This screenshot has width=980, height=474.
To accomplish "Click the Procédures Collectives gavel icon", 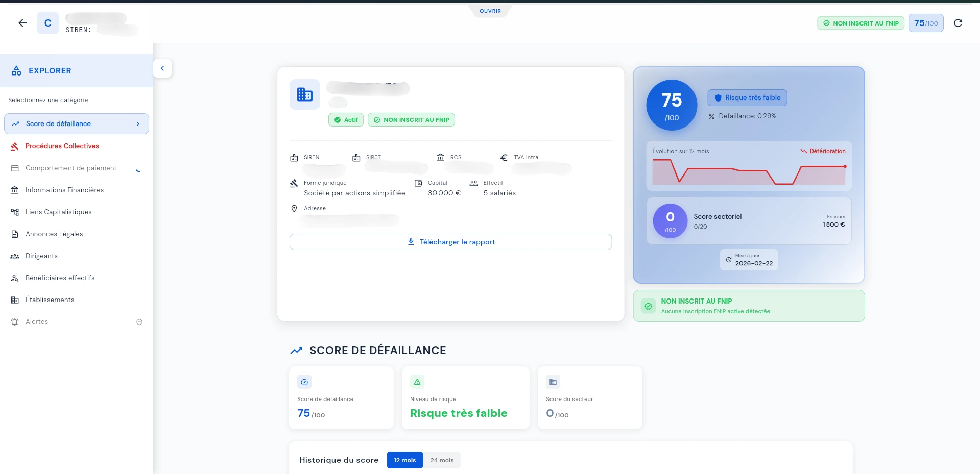I will pyautogui.click(x=15, y=146).
